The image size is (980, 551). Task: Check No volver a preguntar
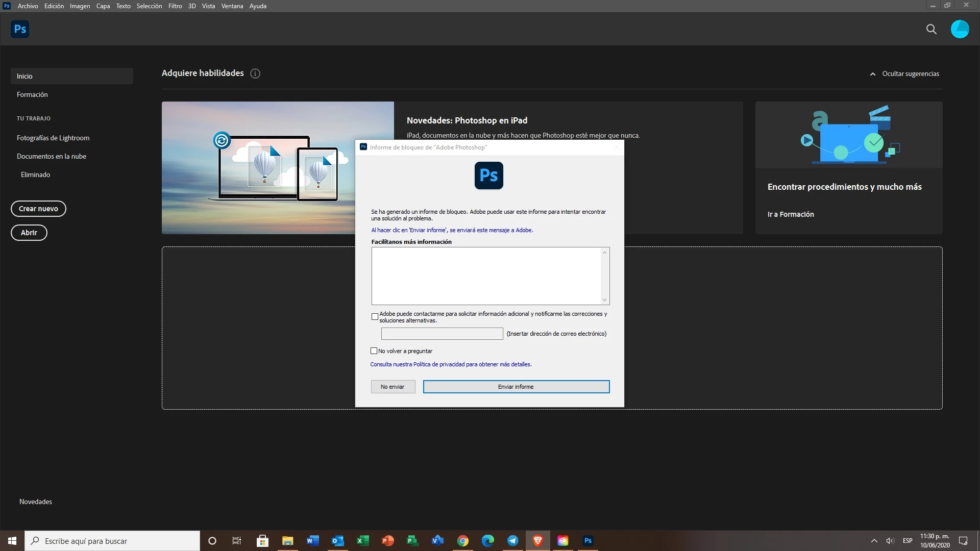(374, 351)
